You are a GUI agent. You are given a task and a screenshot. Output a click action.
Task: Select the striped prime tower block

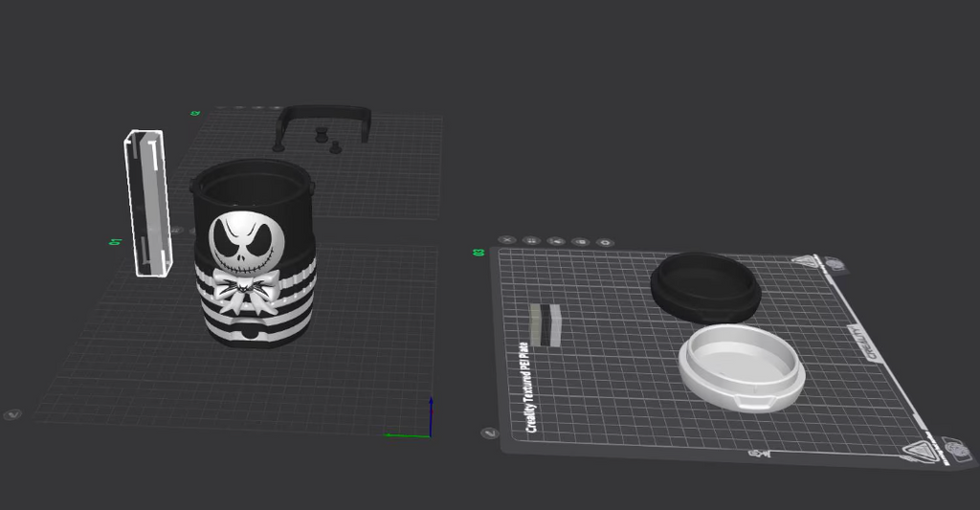(546, 325)
